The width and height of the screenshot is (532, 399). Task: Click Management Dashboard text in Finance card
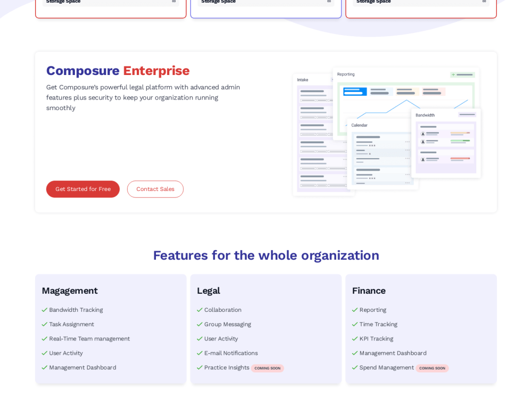point(393,353)
